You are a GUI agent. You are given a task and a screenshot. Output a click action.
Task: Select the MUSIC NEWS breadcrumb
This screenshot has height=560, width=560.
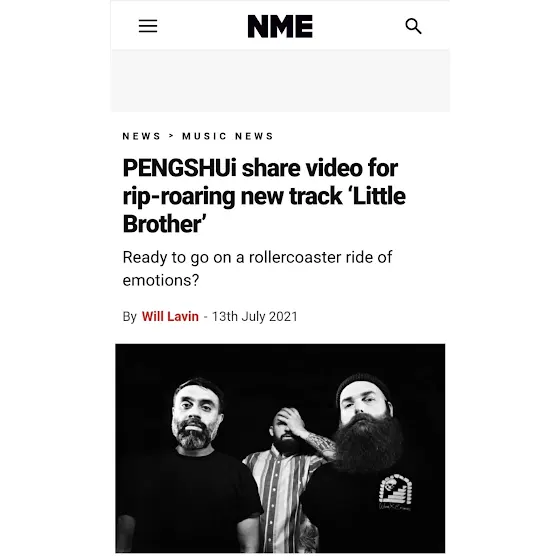point(228,136)
